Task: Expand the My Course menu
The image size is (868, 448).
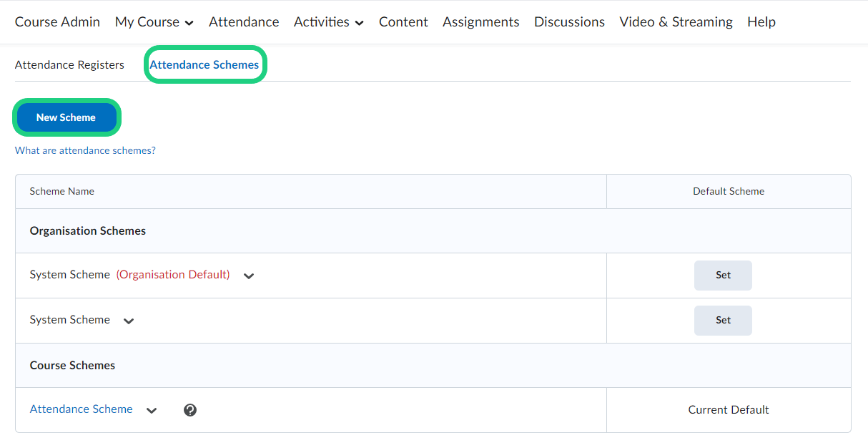Action: [154, 22]
